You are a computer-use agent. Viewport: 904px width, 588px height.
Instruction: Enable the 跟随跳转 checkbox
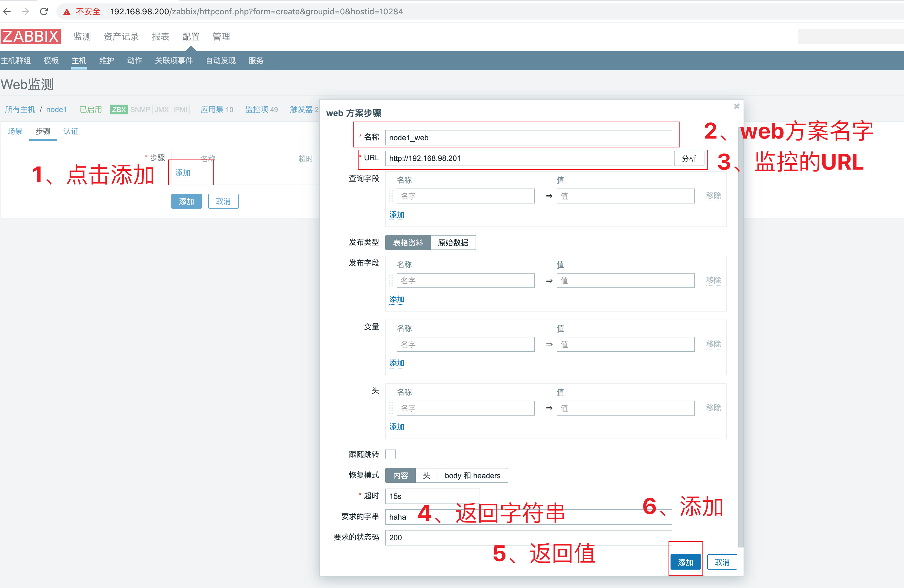click(390, 454)
